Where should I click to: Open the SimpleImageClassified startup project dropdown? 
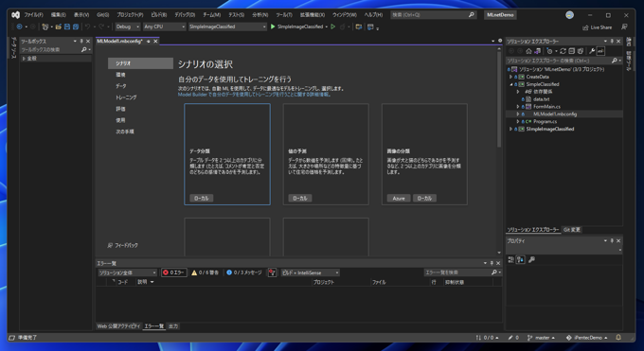click(x=227, y=26)
